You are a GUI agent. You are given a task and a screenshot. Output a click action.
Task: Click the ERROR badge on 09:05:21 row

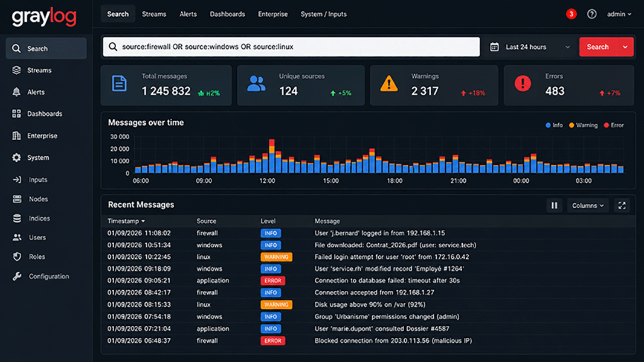tap(272, 281)
